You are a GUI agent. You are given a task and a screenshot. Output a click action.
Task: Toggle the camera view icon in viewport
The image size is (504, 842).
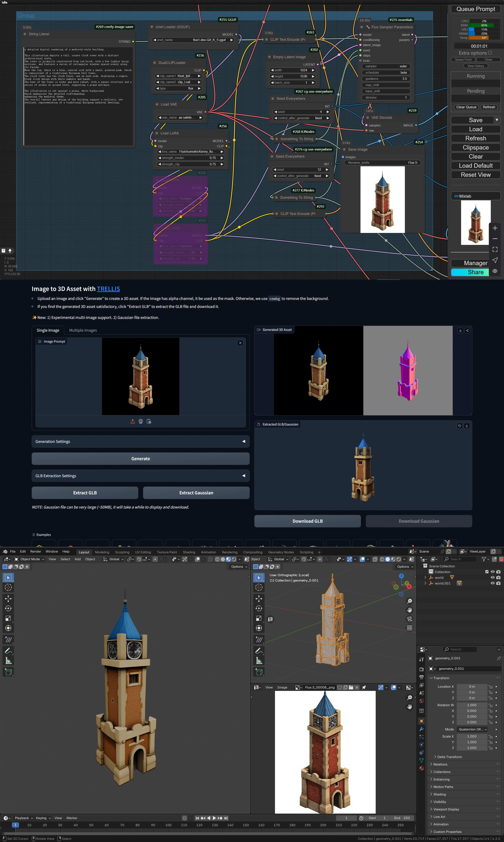[x=409, y=619]
